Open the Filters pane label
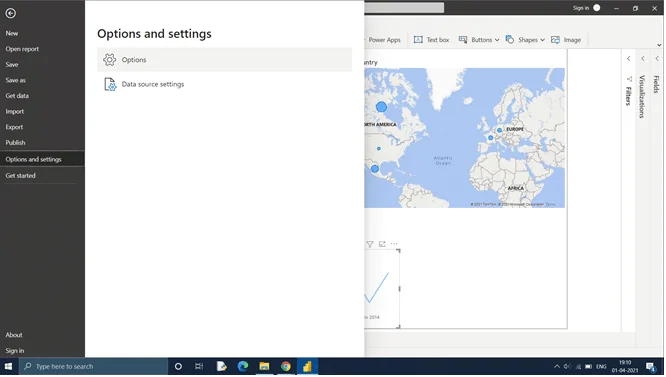 (x=629, y=96)
